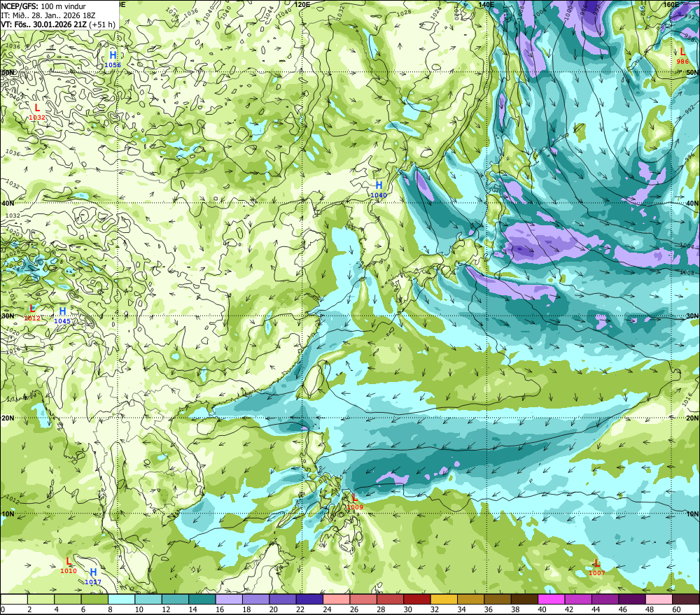Click the H 1040 high near Korea

(x=379, y=189)
